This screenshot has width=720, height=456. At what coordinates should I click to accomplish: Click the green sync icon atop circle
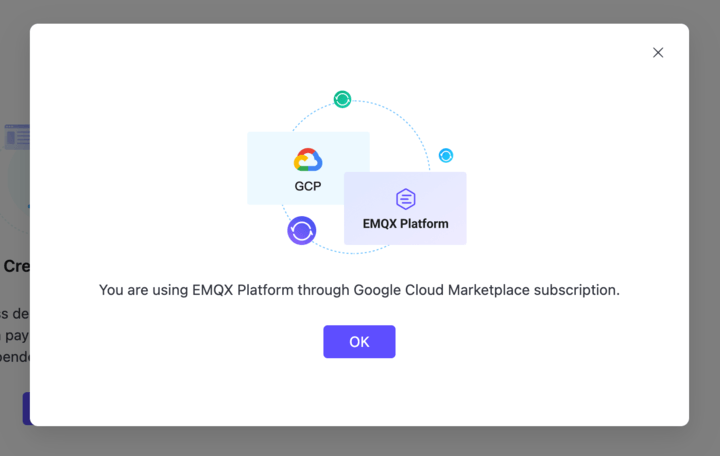click(342, 99)
